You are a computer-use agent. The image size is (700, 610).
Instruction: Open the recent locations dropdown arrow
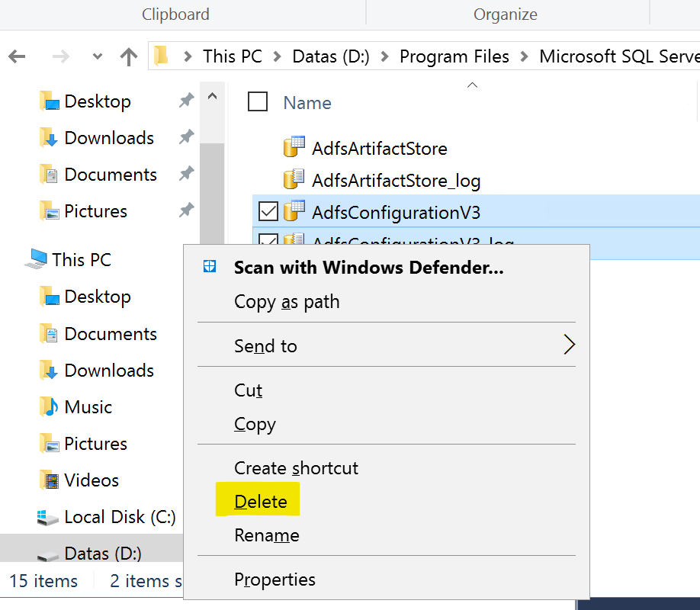click(98, 56)
